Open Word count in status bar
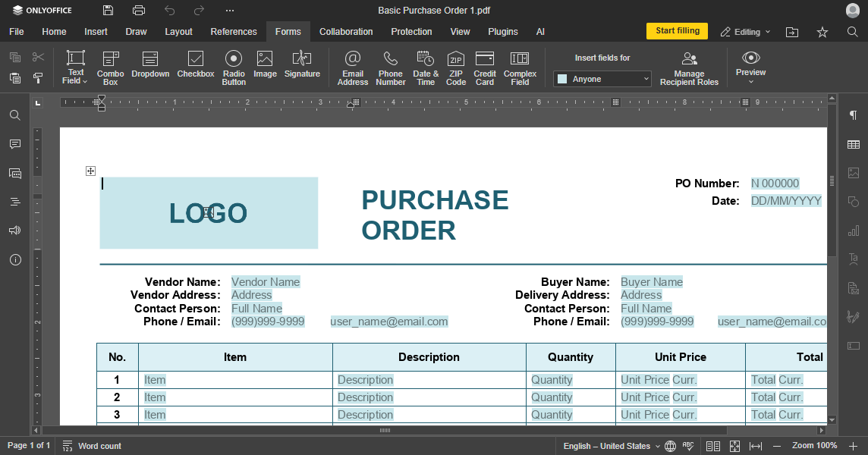The height and width of the screenshot is (455, 868). coord(92,446)
